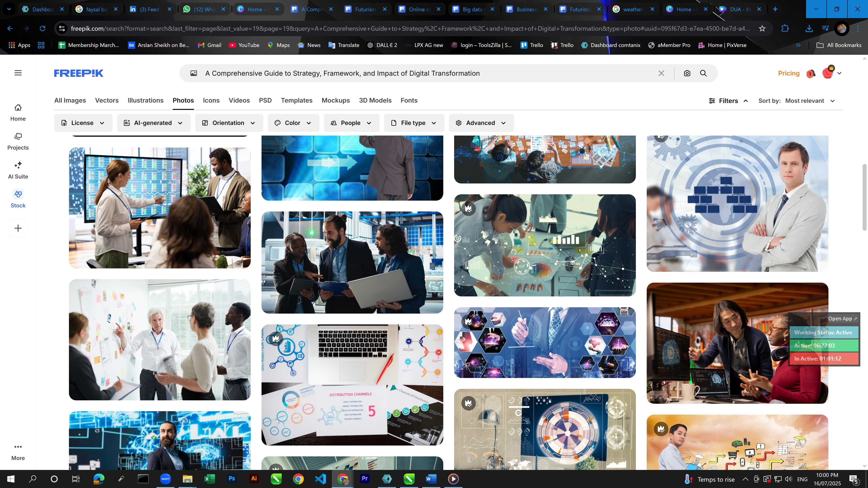This screenshot has width=868, height=488.
Task: Open Excel from taskbar
Action: pyautogui.click(x=209, y=479)
